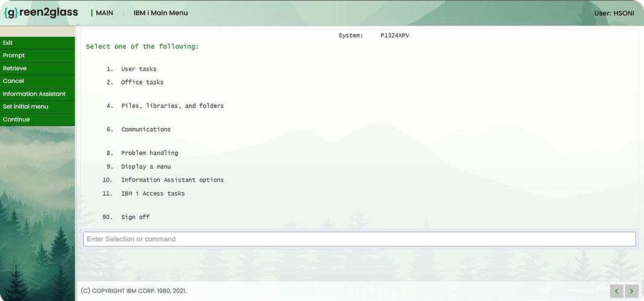
Task: Open Information Assistant from the sidebar
Action: click(x=34, y=94)
